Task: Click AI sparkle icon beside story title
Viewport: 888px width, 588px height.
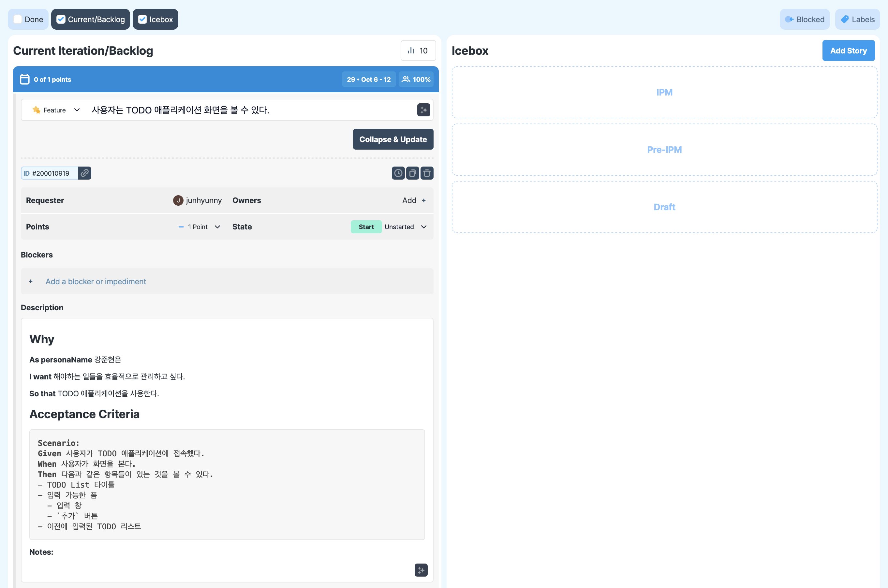Action: pyautogui.click(x=423, y=110)
